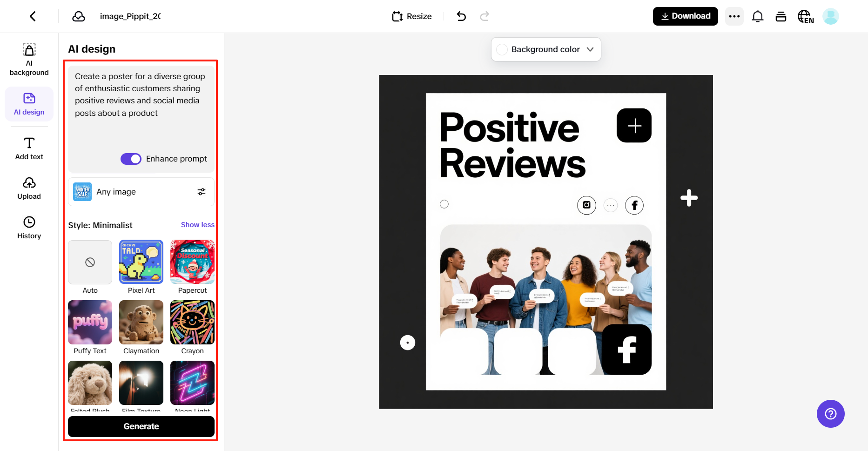868x451 pixels.
Task: Select the Auto style thumbnail
Action: 90,262
